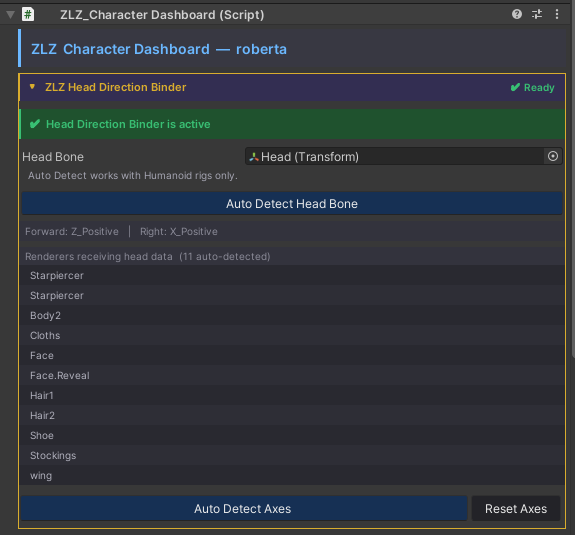Collapse the ZLZ_Character Dashboard script component

tap(10, 15)
